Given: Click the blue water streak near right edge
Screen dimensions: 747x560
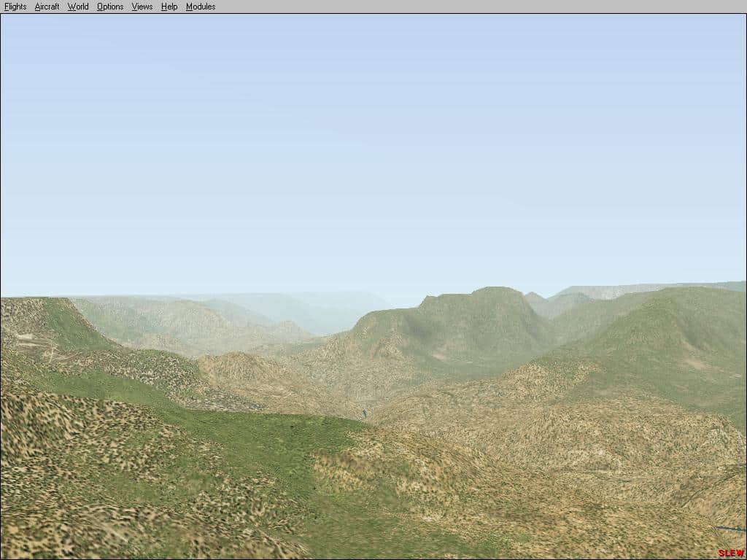Looking at the screenshot, I should [x=729, y=529].
